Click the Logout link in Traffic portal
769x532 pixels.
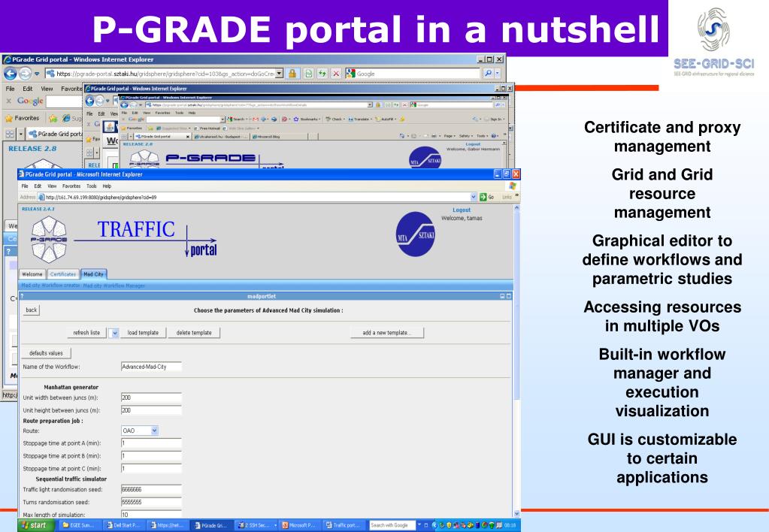click(462, 210)
